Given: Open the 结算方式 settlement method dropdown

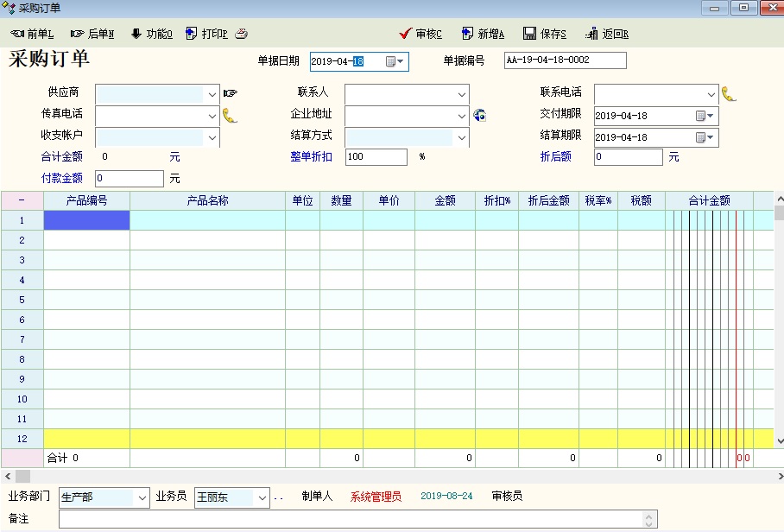Looking at the screenshot, I should click(x=462, y=137).
